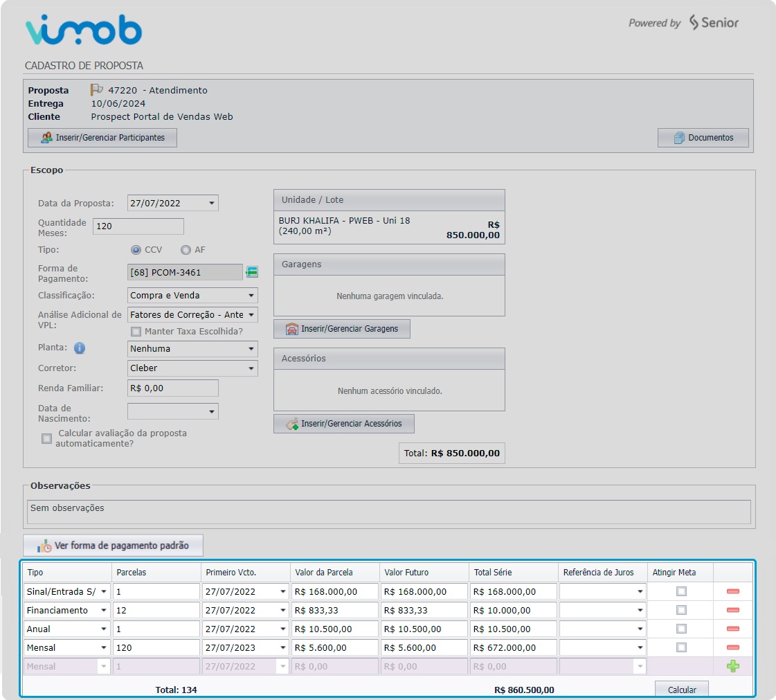Image resolution: width=776 pixels, height=700 pixels.
Task: Click the Inserir/Gerenciar Participantes button
Action: 102,138
